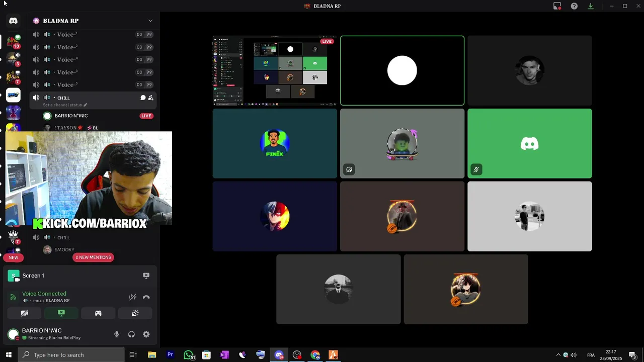644x362 pixels.
Task: Click red NEW servers pill
Action: tap(13, 257)
